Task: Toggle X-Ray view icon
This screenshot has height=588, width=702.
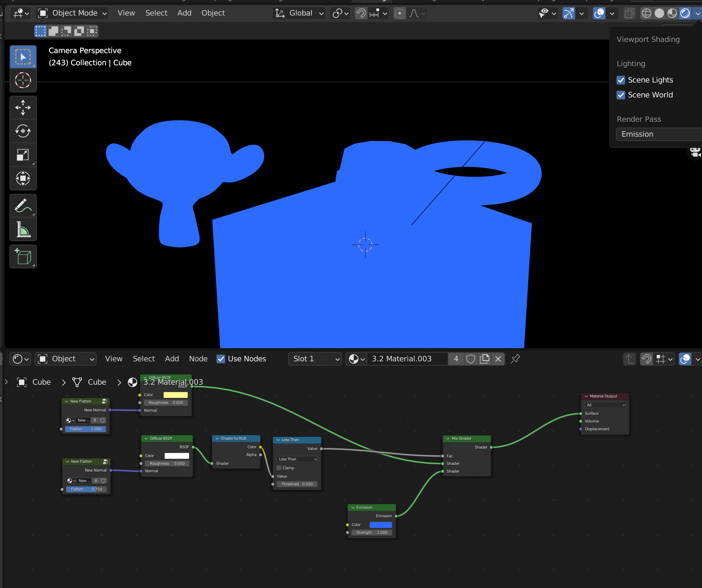Action: point(629,13)
